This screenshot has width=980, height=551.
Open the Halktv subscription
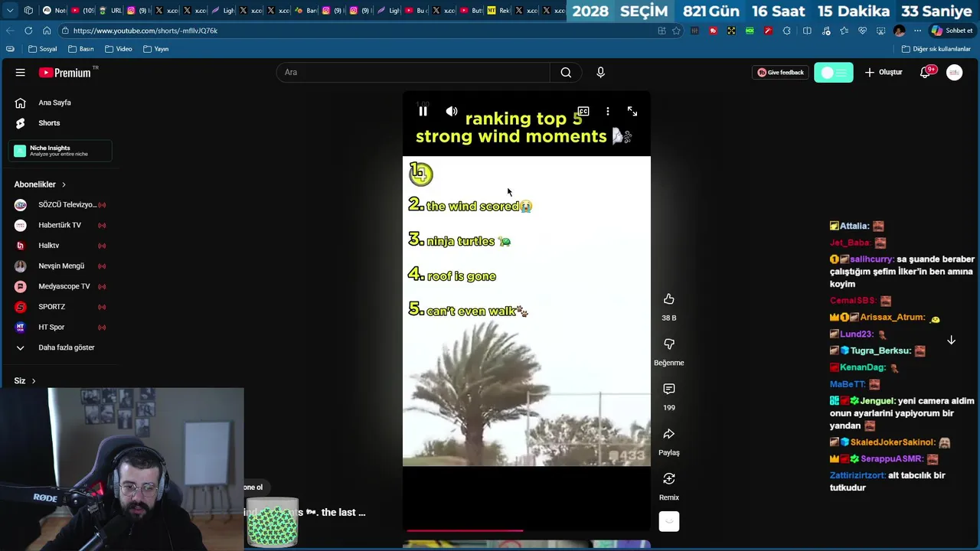(x=60, y=246)
